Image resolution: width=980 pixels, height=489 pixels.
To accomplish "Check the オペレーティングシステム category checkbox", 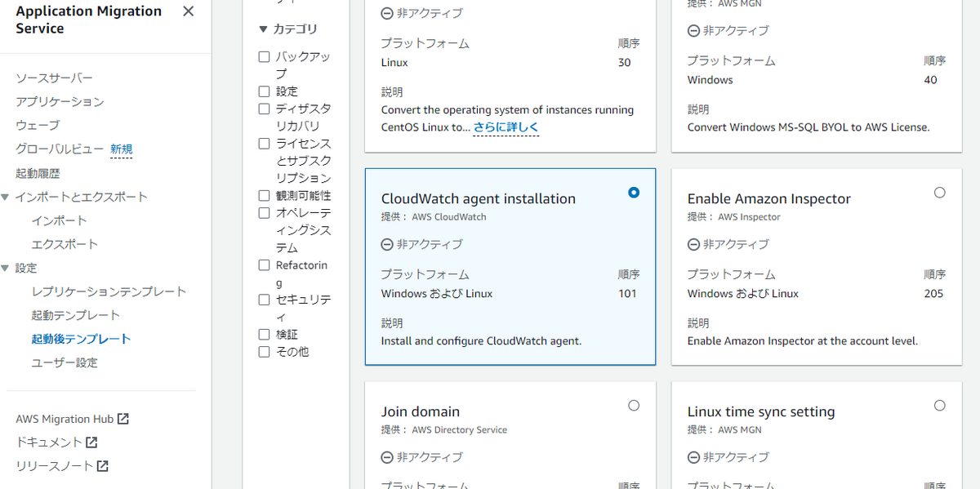I will click(264, 213).
